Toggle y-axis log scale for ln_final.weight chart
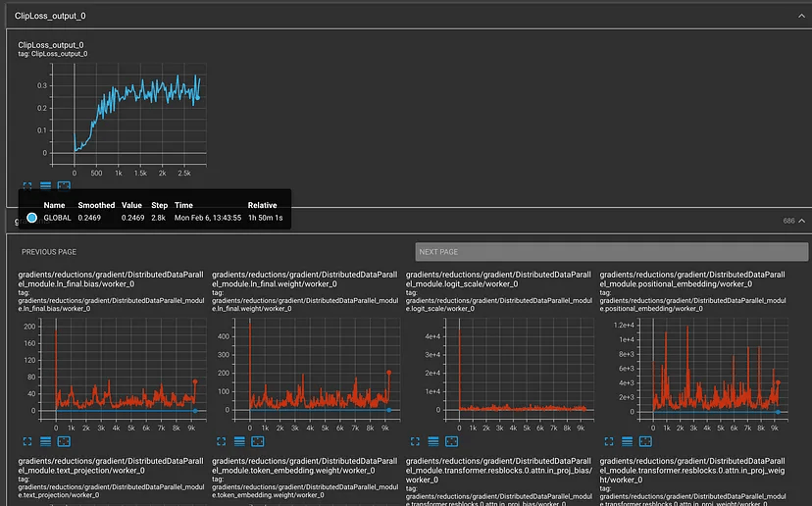 click(x=239, y=441)
